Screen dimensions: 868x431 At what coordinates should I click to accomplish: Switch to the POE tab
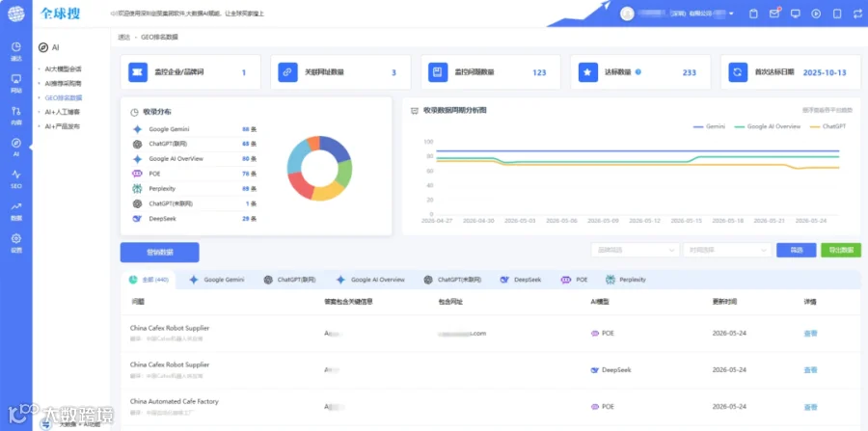574,280
